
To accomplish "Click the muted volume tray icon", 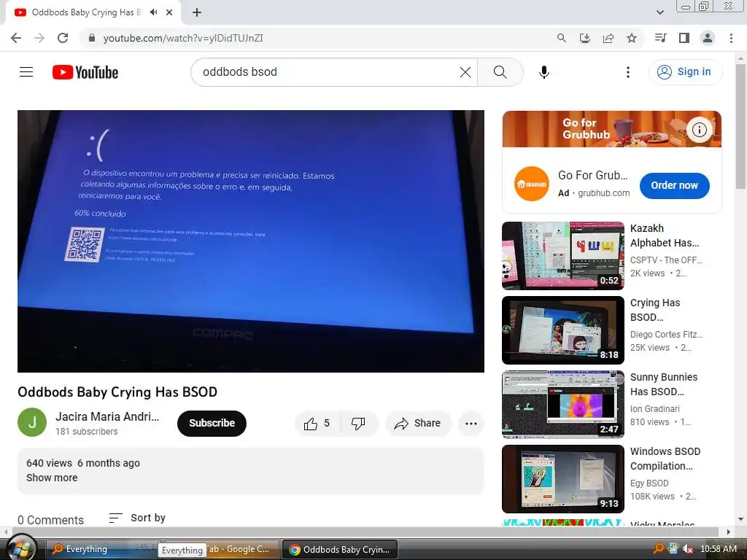I will (687, 548).
